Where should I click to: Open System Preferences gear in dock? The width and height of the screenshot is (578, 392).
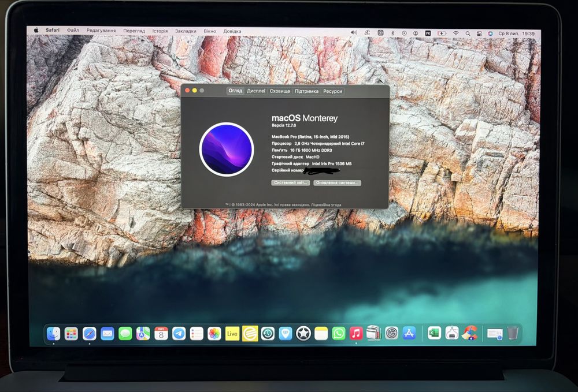click(391, 334)
